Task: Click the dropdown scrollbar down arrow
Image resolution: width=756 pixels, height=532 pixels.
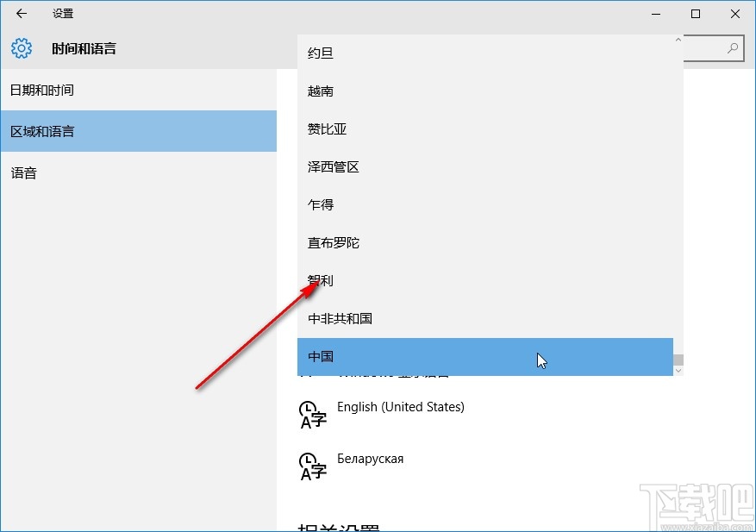Action: 678,369
